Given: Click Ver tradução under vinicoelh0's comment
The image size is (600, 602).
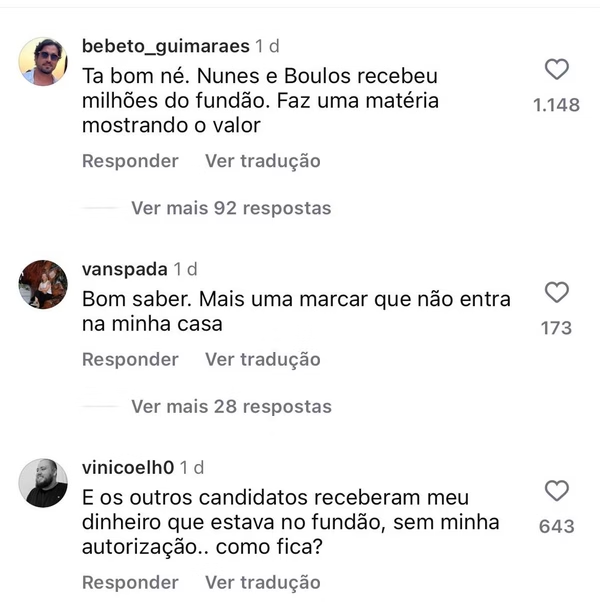Looking at the screenshot, I should point(263,582).
